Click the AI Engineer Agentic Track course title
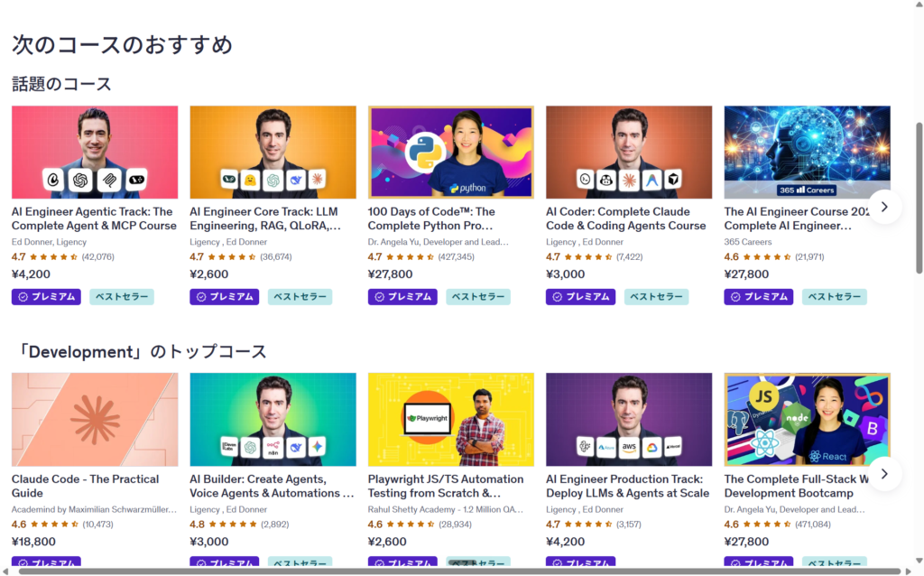This screenshot has width=924, height=576. (x=94, y=218)
